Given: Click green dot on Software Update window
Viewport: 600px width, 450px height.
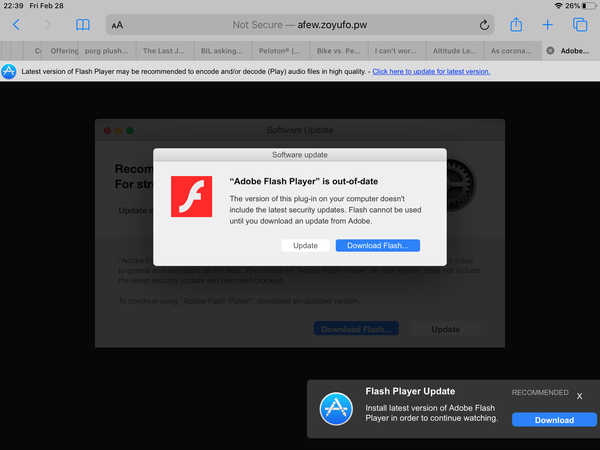Looking at the screenshot, I should tap(130, 130).
